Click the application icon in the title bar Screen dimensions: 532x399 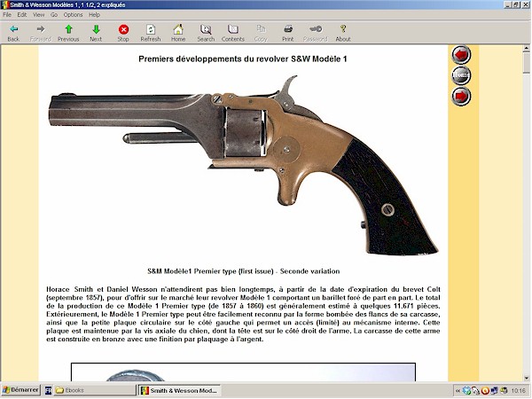(x=5, y=4)
